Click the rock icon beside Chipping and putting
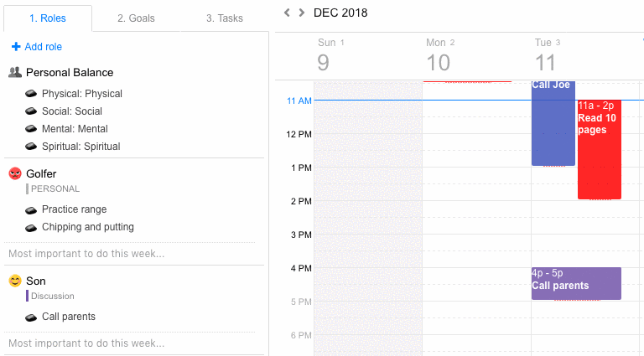This screenshot has height=356, width=644. [32, 227]
